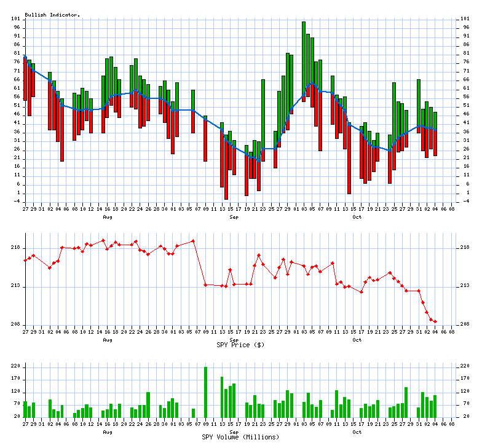Click the '213' label left of the price chart

[x=15, y=286]
